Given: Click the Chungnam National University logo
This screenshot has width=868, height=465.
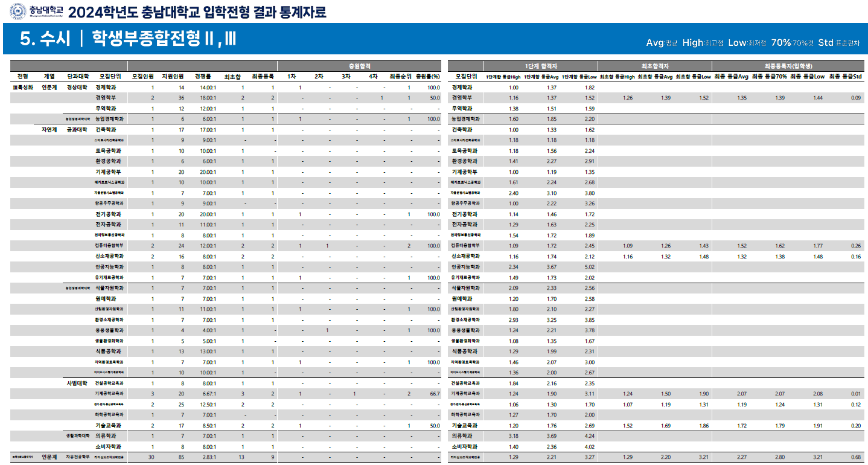Looking at the screenshot, I should pyautogui.click(x=36, y=11).
